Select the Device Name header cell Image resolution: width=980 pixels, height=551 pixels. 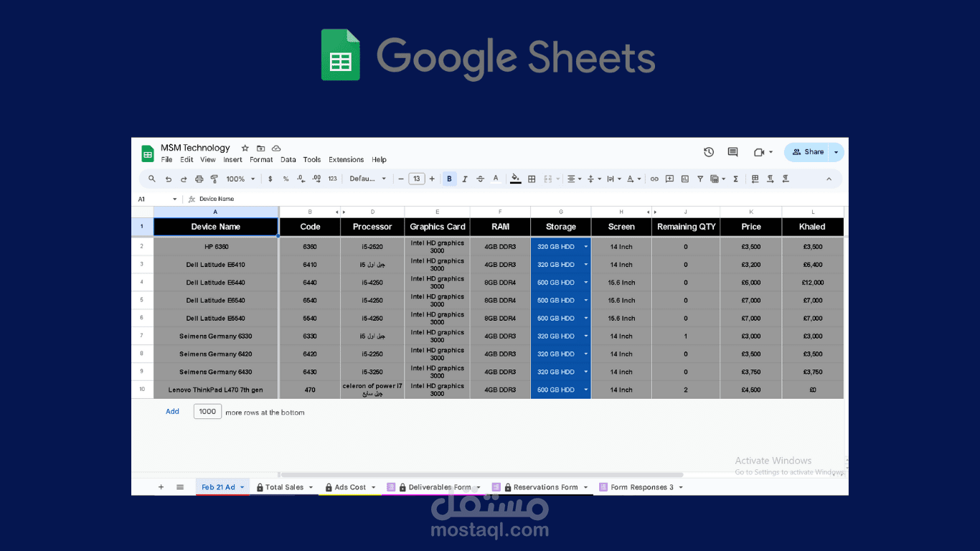[216, 227]
